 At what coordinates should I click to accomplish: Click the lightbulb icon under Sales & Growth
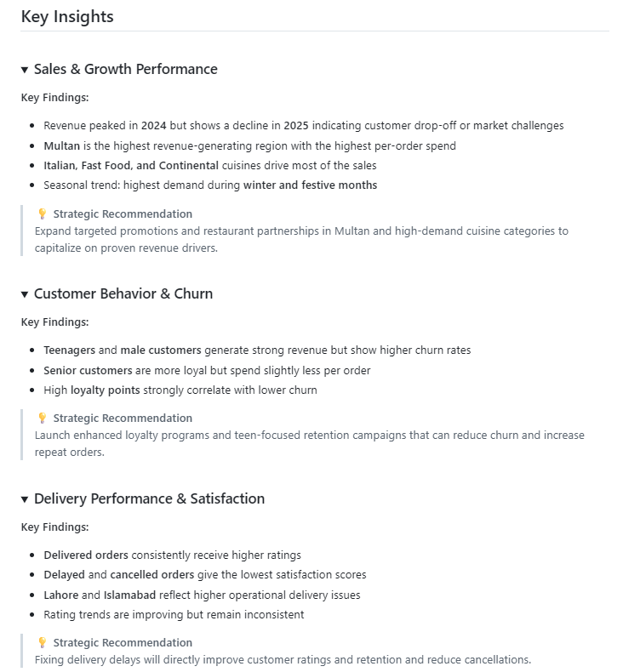pos(42,214)
